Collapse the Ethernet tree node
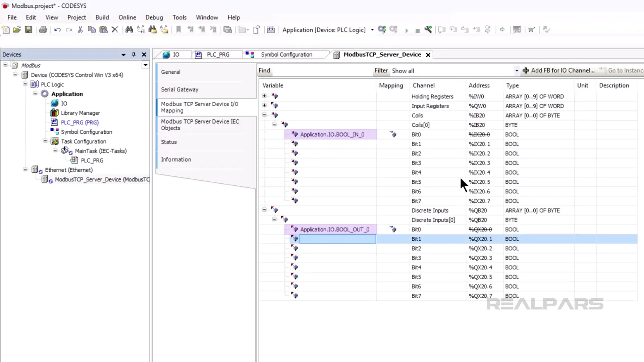This screenshot has width=644, height=362. click(x=25, y=169)
